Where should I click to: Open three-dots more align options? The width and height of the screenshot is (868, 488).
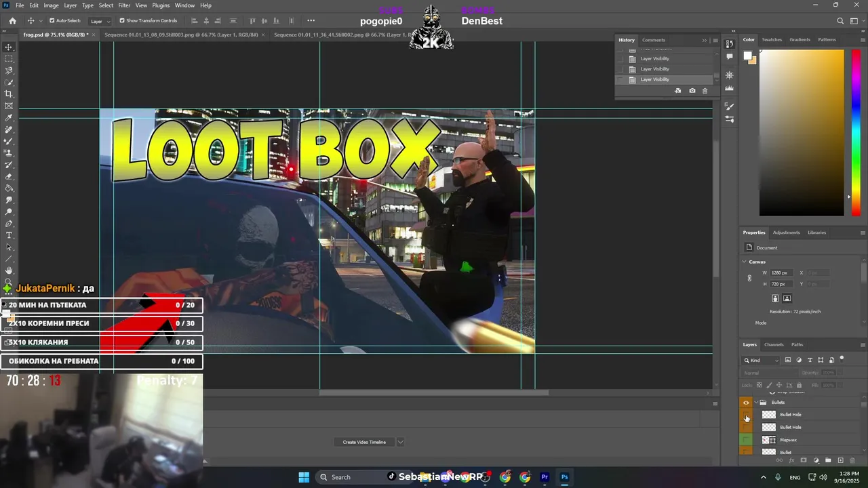coord(311,21)
